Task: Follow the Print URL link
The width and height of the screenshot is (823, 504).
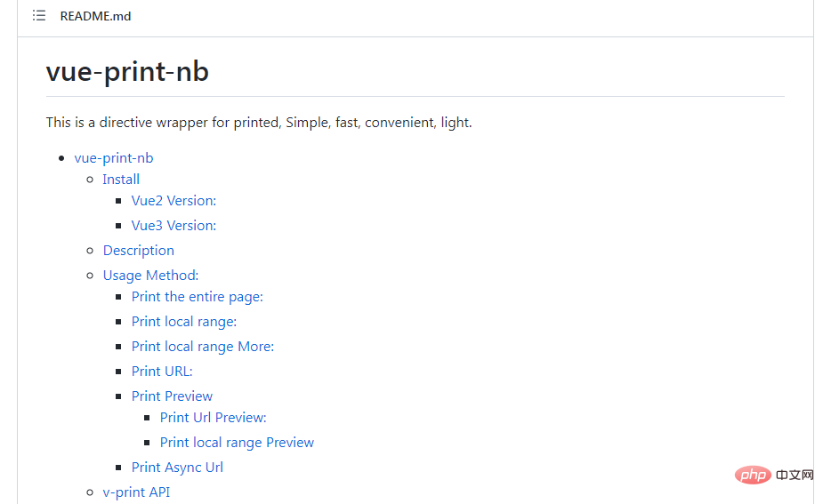Action: point(162,372)
